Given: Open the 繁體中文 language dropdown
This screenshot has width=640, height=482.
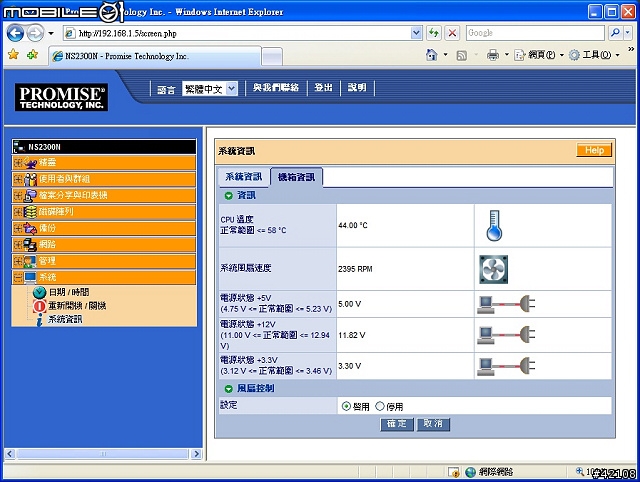Looking at the screenshot, I should point(210,89).
